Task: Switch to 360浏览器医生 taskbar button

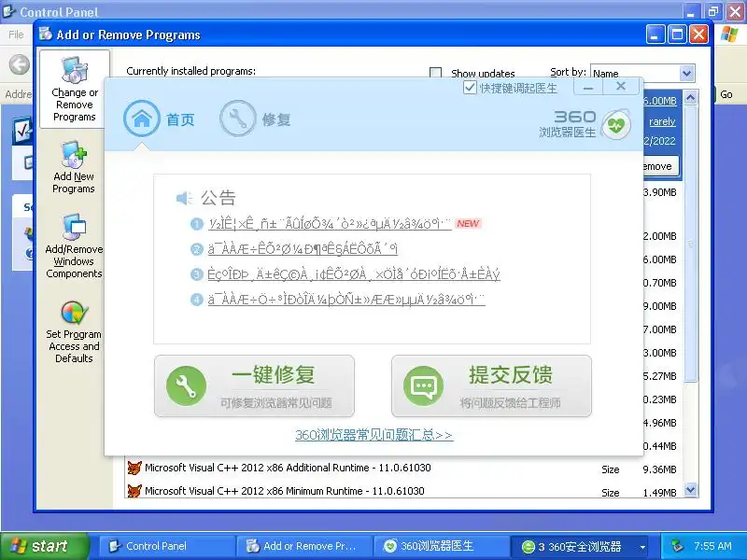Action: click(x=441, y=546)
